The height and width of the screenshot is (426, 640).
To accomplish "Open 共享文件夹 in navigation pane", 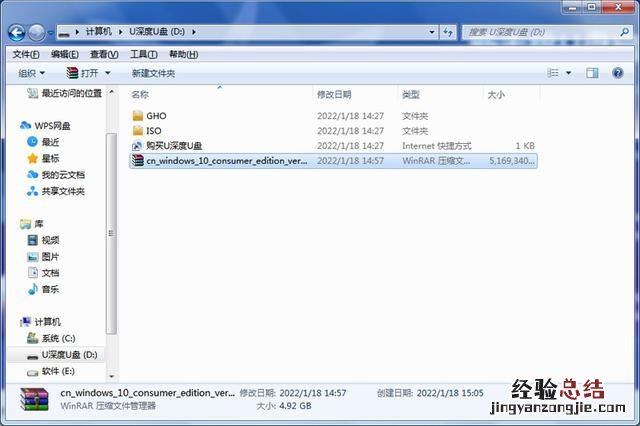I will pyautogui.click(x=56, y=191).
